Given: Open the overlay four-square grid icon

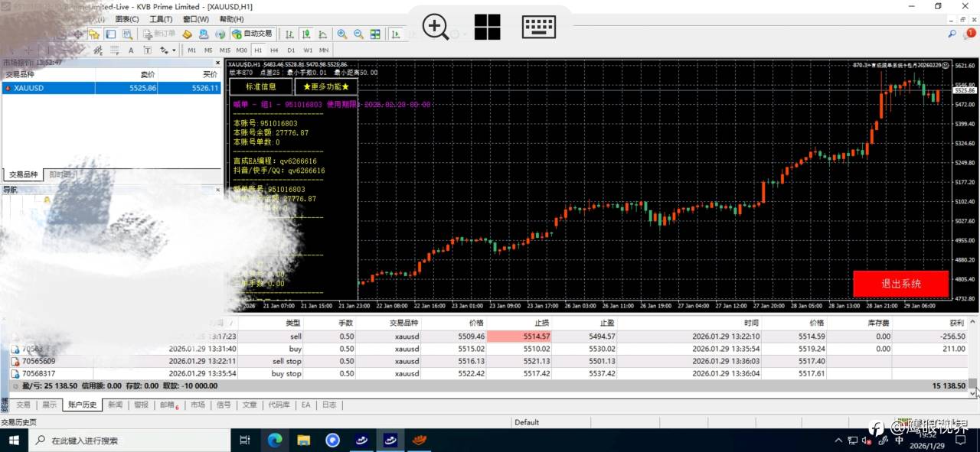Looking at the screenshot, I should [x=487, y=27].
